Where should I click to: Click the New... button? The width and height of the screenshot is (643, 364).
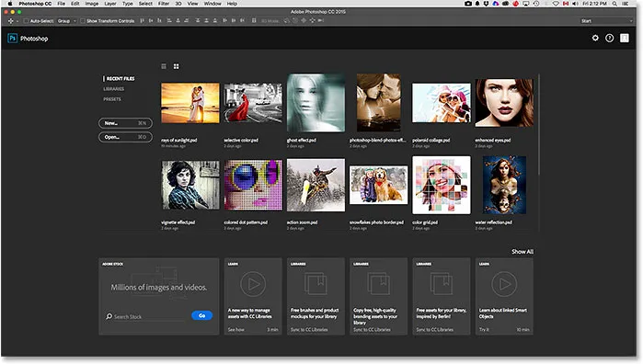pos(125,123)
